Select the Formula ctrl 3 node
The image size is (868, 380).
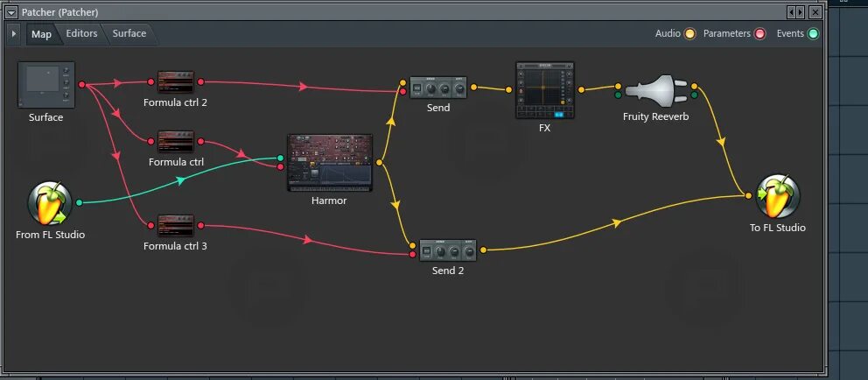pyautogui.click(x=176, y=225)
